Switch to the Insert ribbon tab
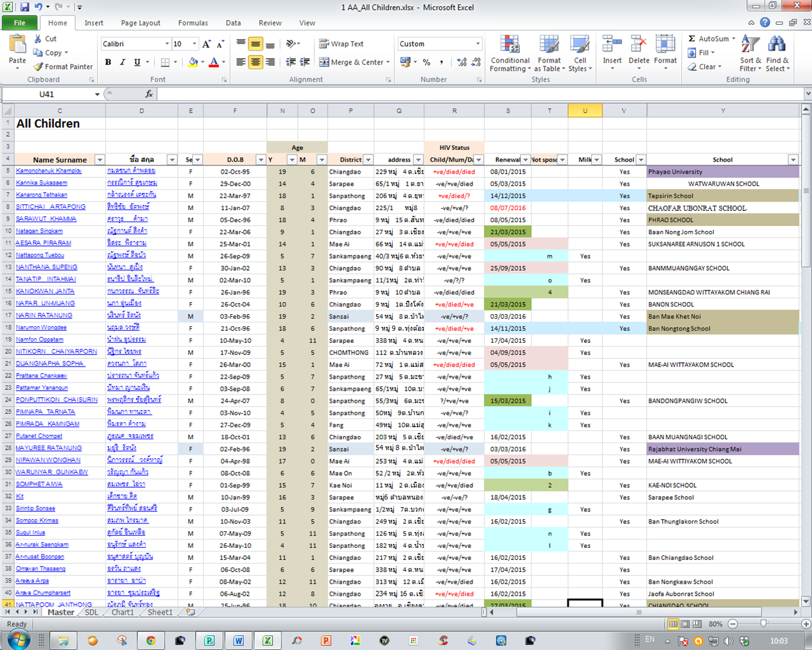Image resolution: width=812 pixels, height=650 pixels. point(94,23)
